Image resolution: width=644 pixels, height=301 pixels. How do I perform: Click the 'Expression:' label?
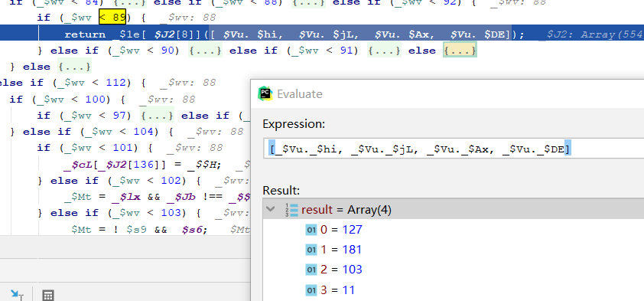click(x=294, y=124)
